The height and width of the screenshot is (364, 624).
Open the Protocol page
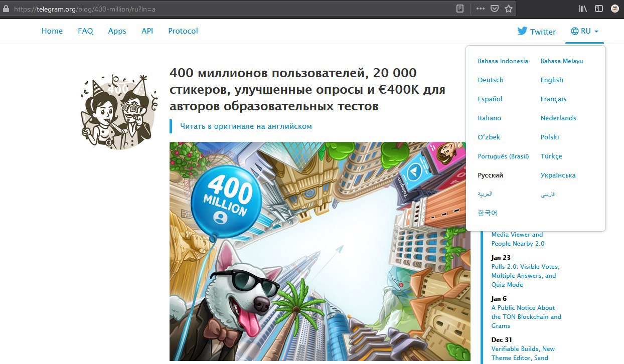pos(183,31)
